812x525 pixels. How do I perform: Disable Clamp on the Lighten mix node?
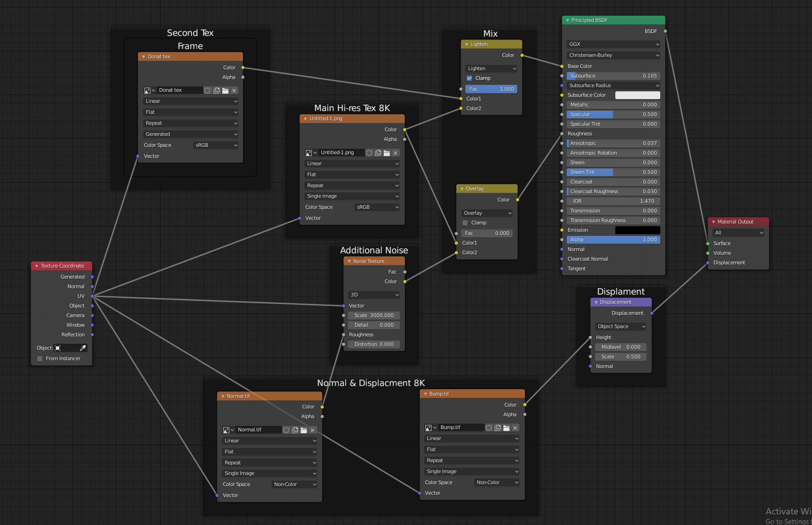pyautogui.click(x=469, y=78)
